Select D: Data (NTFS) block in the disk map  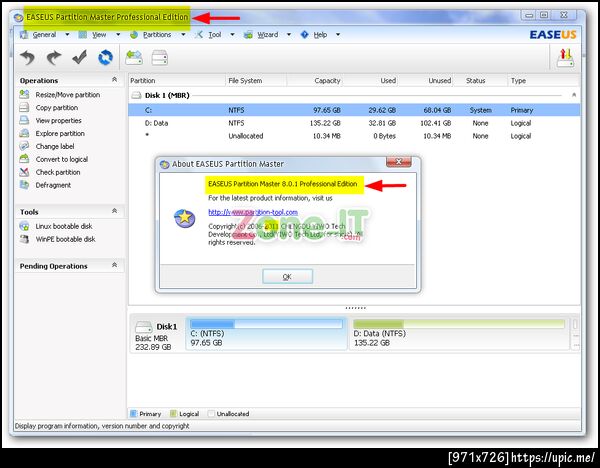459,333
